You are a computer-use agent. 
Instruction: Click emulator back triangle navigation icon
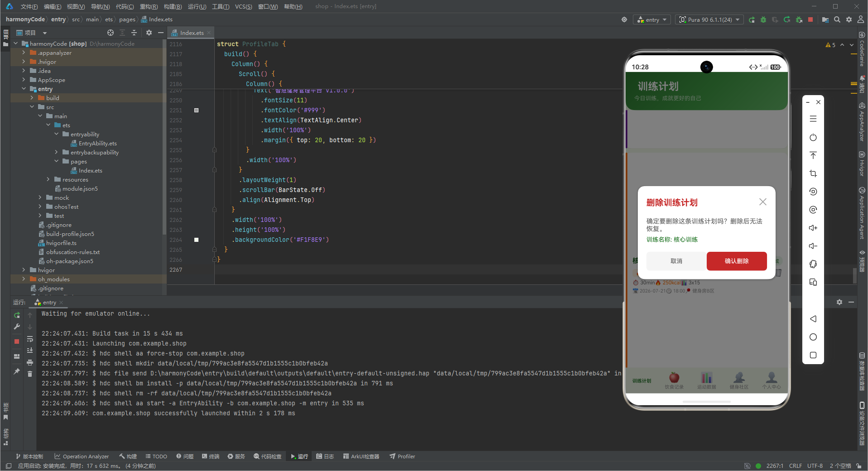(813, 319)
